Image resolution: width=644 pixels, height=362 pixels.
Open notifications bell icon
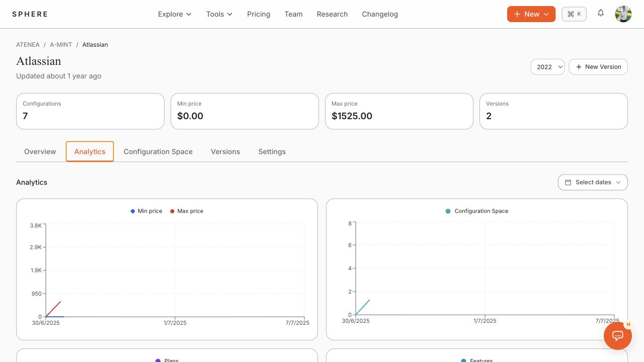tap(601, 13)
